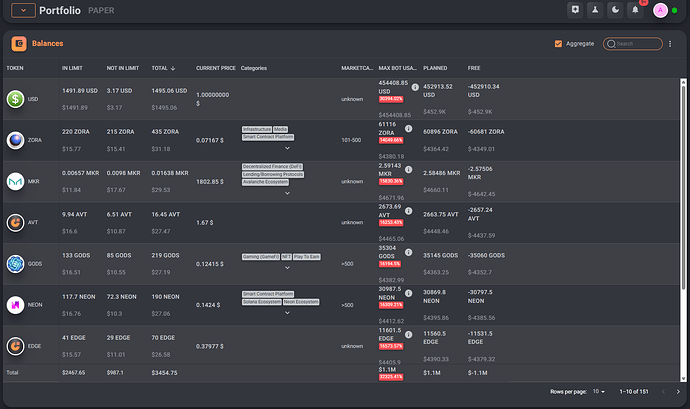690x409 pixels.
Task: Open the notifications bell
Action: coord(634,10)
